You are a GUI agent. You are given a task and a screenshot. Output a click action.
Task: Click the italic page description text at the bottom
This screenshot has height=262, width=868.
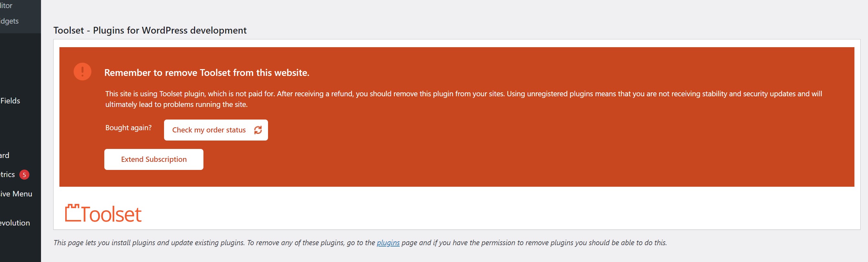360,242
